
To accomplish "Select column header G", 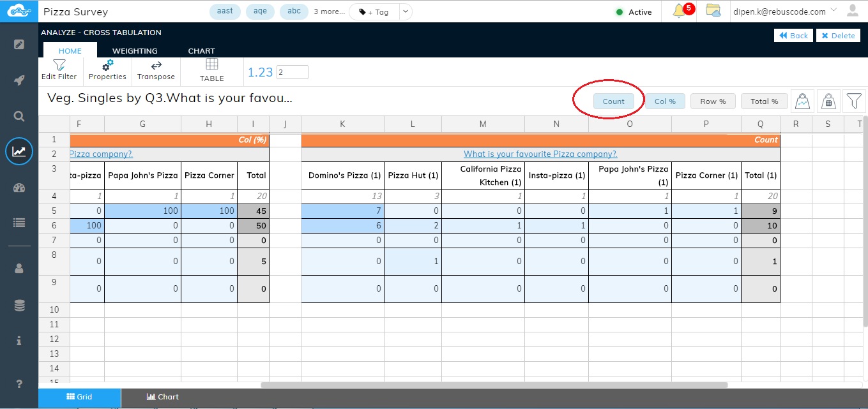I will tap(142, 124).
